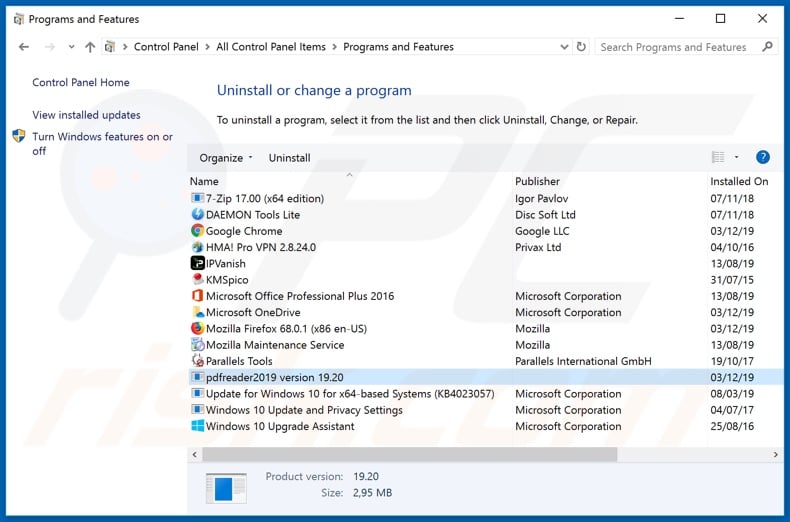Click the pdfreader2019 entry icon

tap(198, 377)
